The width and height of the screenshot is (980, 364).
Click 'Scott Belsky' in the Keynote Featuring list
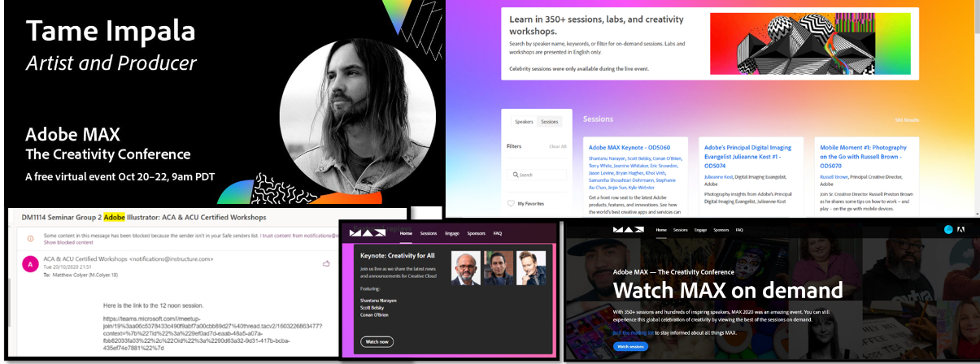coord(370,310)
